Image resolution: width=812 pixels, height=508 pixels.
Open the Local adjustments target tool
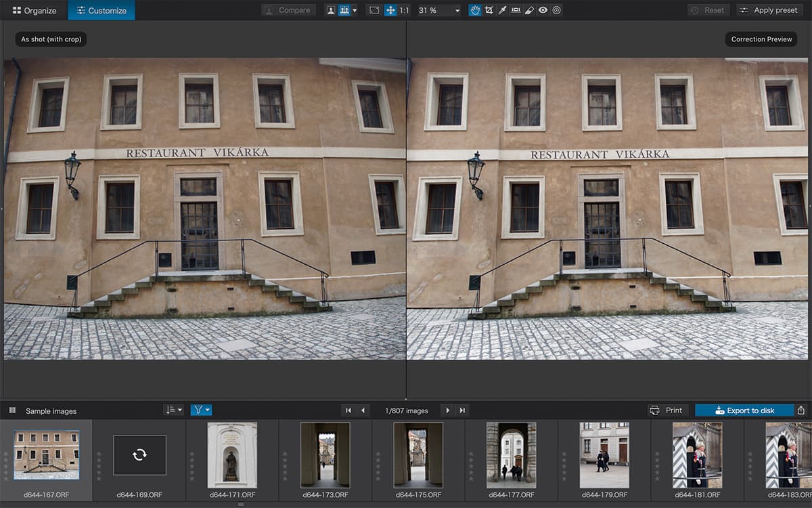(x=556, y=10)
